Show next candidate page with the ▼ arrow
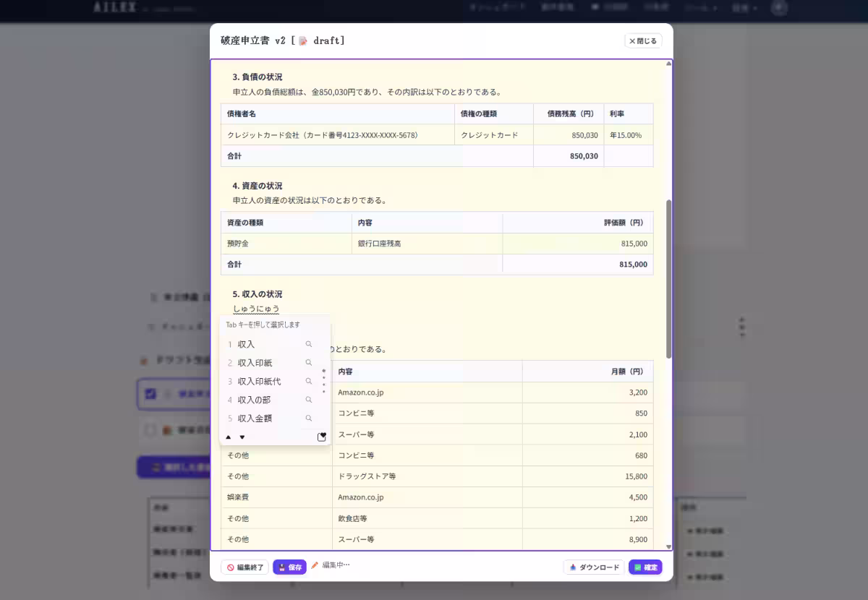 (242, 437)
